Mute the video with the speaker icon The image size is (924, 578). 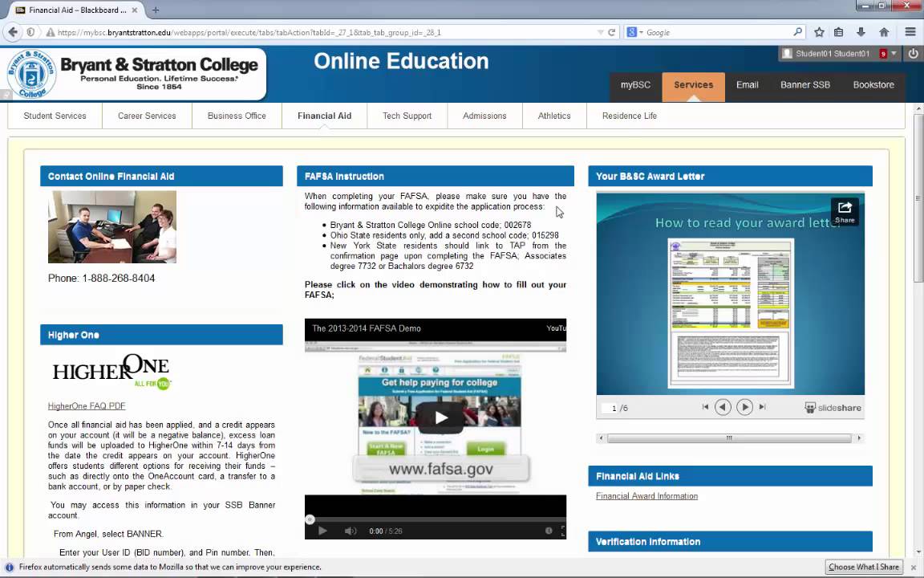pos(351,531)
